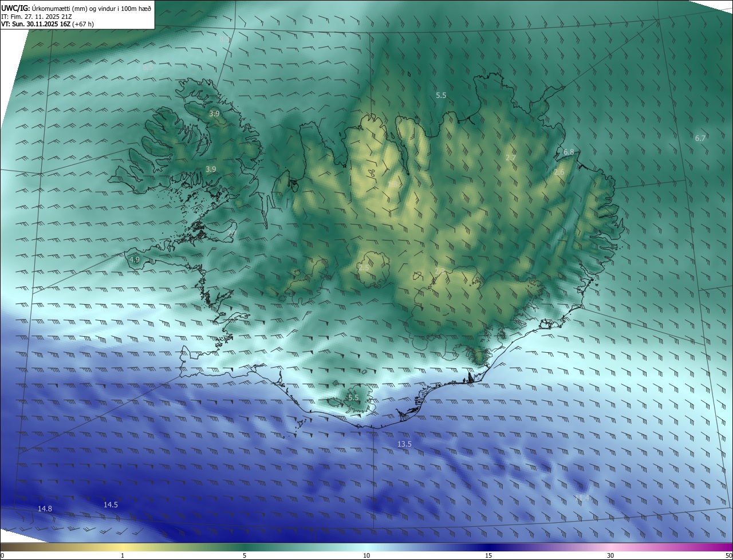Click the 1 tick on the color scale
Viewport: 733px width, 560px height.
coord(123,555)
